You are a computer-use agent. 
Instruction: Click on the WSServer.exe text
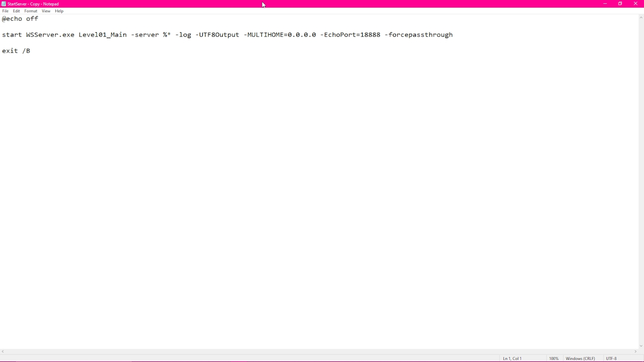click(x=50, y=35)
